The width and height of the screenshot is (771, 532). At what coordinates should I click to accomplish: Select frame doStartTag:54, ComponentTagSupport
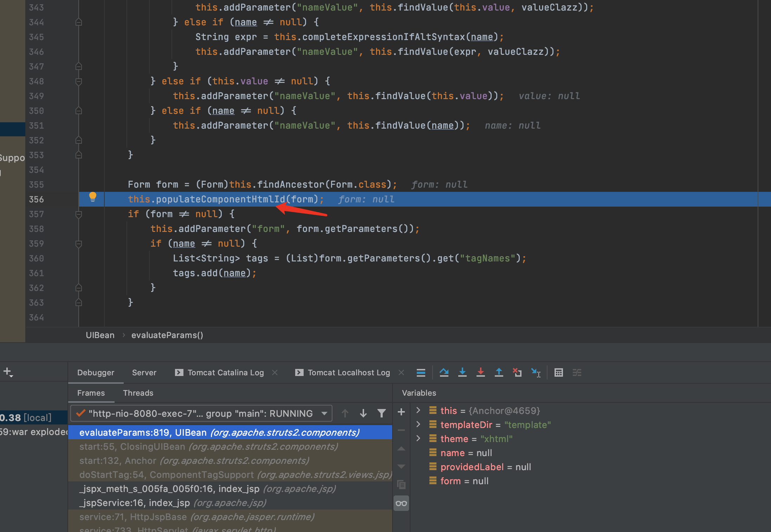click(x=230, y=475)
